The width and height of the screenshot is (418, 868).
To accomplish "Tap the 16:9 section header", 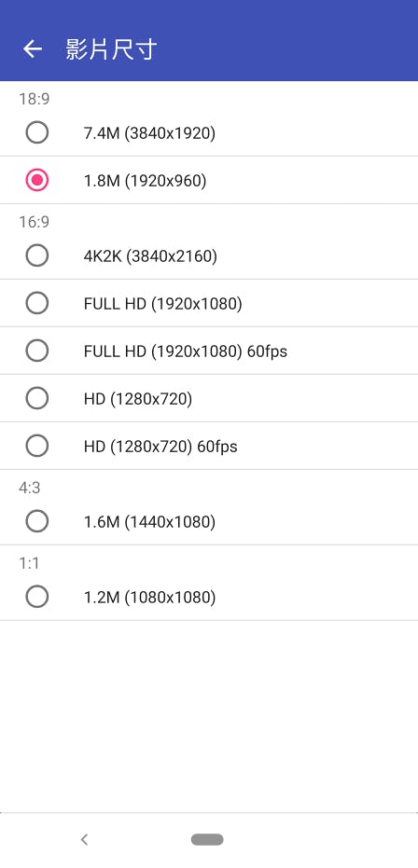I will tap(34, 222).
